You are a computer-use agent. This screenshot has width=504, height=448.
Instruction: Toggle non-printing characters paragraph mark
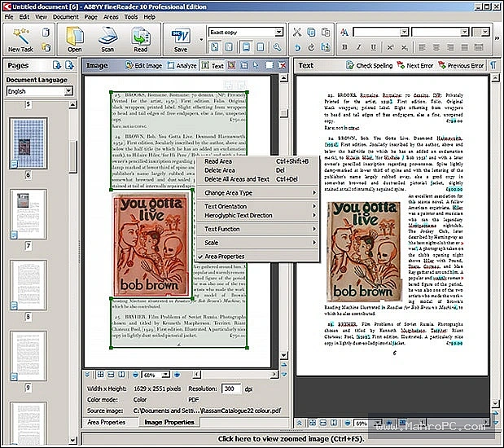pyautogui.click(x=493, y=66)
